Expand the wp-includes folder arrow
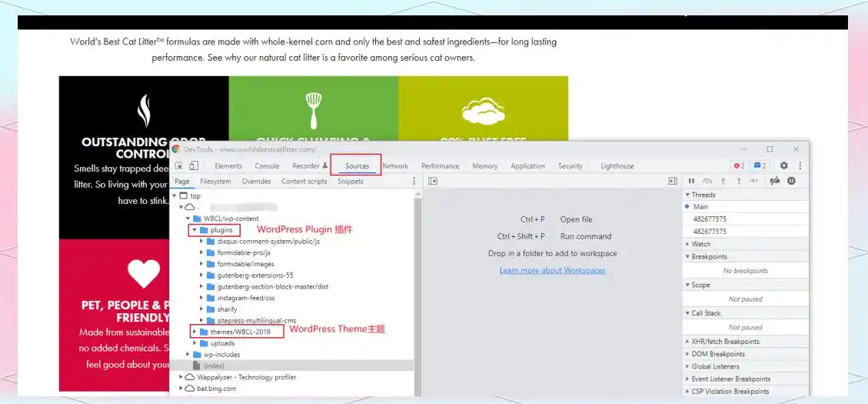 tap(188, 355)
